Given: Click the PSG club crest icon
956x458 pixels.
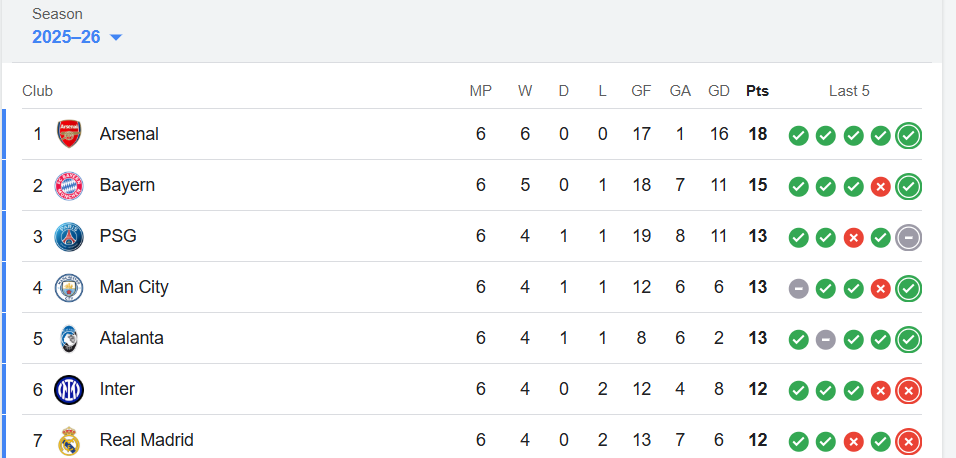Looking at the screenshot, I should [69, 237].
